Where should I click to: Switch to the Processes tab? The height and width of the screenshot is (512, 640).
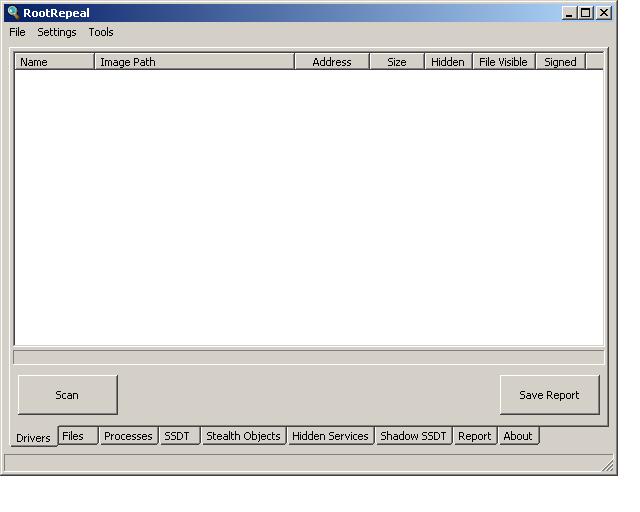[x=128, y=436]
